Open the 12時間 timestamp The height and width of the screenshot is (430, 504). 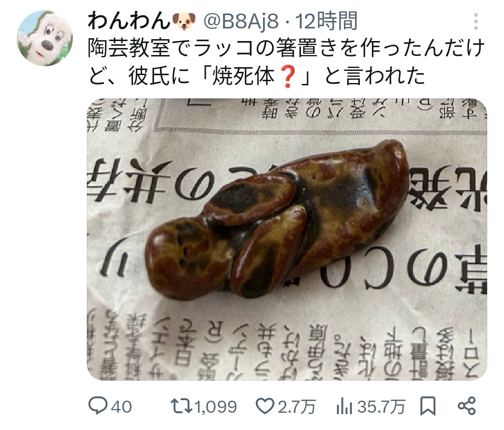click(326, 21)
